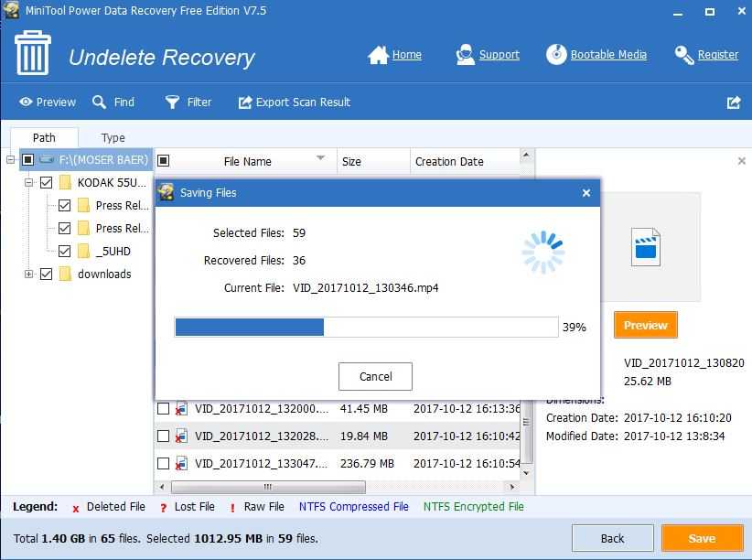Select the downloads folder icon
The width and height of the screenshot is (752, 560).
[65, 274]
